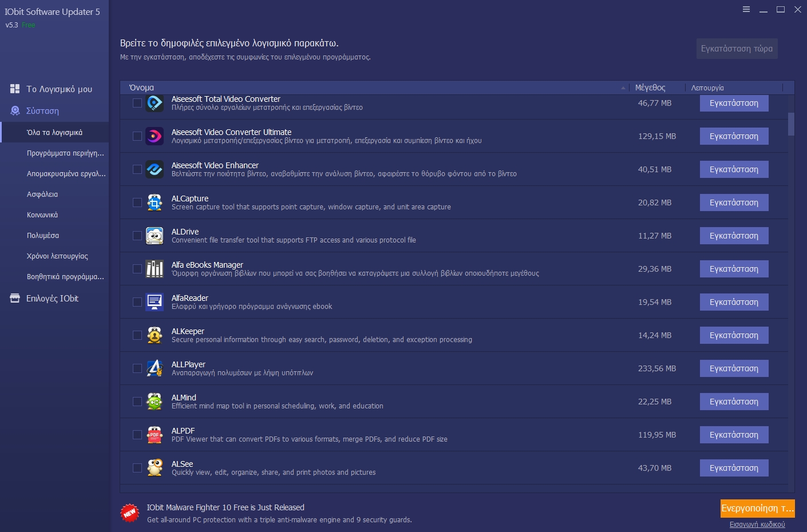Click the ALLPlayer app icon
This screenshot has width=807, height=532.
click(155, 368)
